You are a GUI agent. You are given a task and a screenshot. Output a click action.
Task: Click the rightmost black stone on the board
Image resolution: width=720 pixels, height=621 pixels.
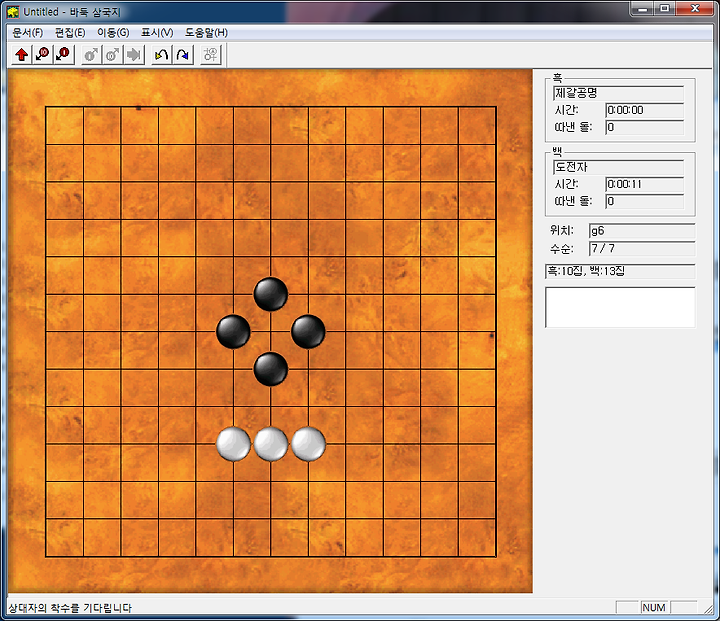point(309,332)
